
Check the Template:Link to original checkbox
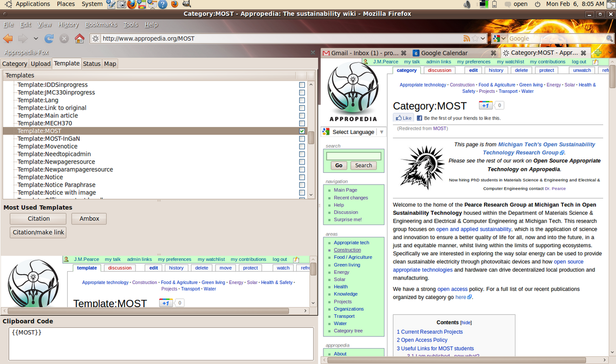(302, 108)
